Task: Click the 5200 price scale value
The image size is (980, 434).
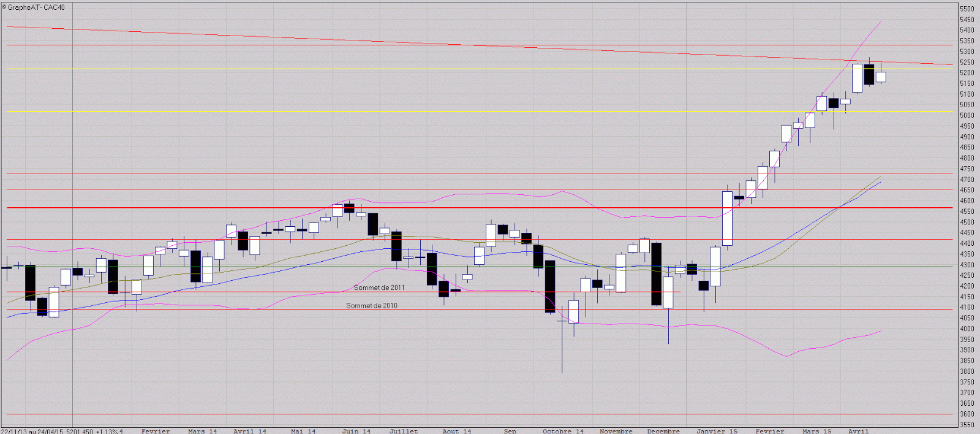Action: click(967, 73)
